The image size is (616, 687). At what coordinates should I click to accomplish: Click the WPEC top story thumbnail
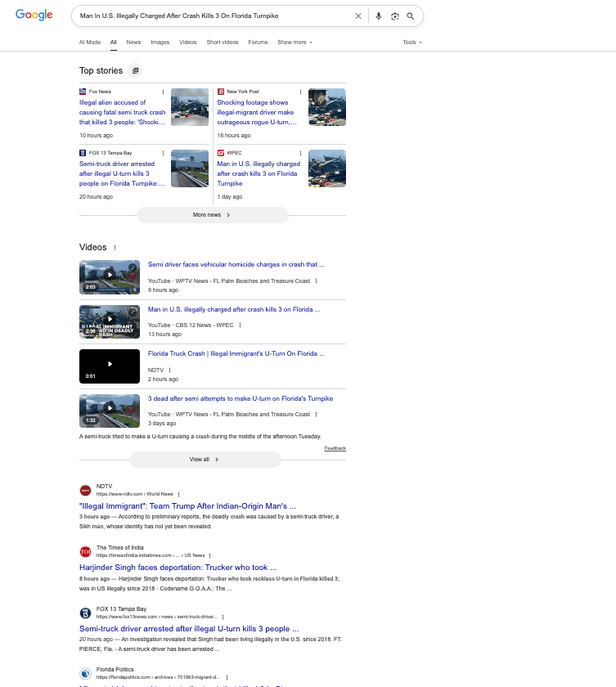click(327, 168)
